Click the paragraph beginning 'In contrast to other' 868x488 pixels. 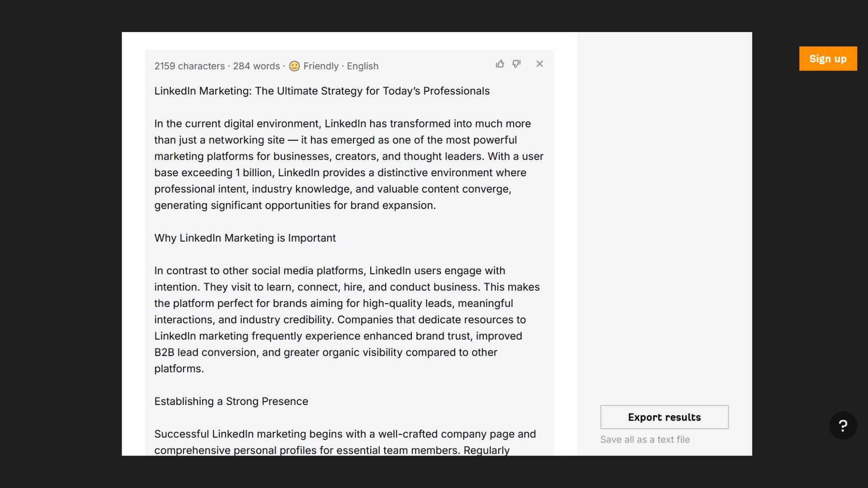pos(346,319)
